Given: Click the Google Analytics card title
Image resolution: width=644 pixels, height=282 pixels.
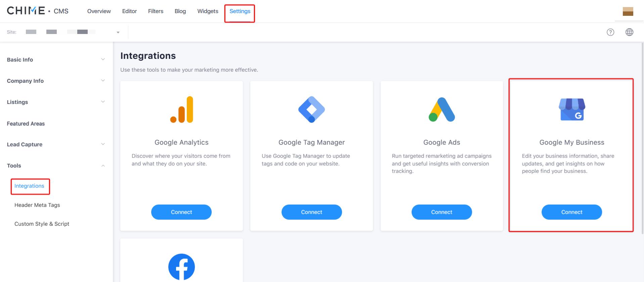Looking at the screenshot, I should click(x=181, y=142).
